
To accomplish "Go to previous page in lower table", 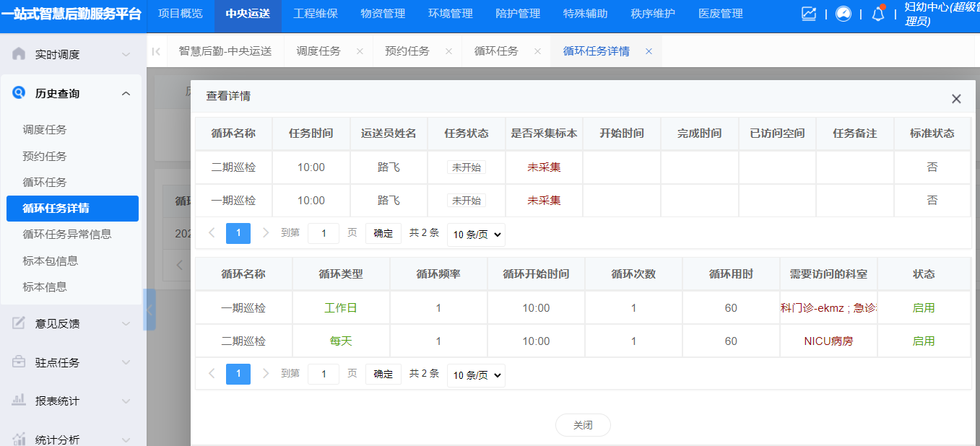I will (212, 374).
